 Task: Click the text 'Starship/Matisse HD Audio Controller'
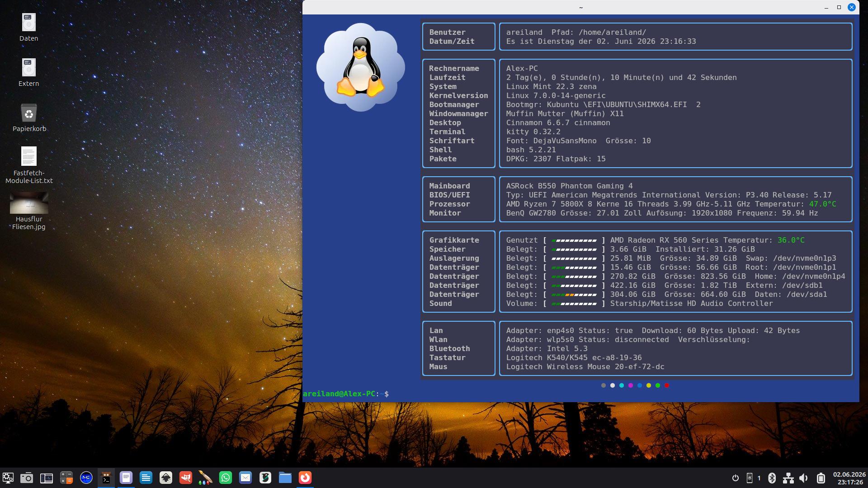(x=691, y=304)
